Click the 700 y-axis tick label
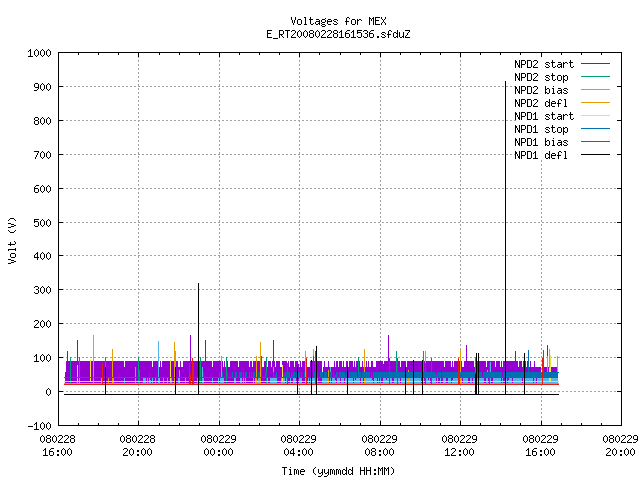This screenshot has width=640, height=480. tap(42, 155)
